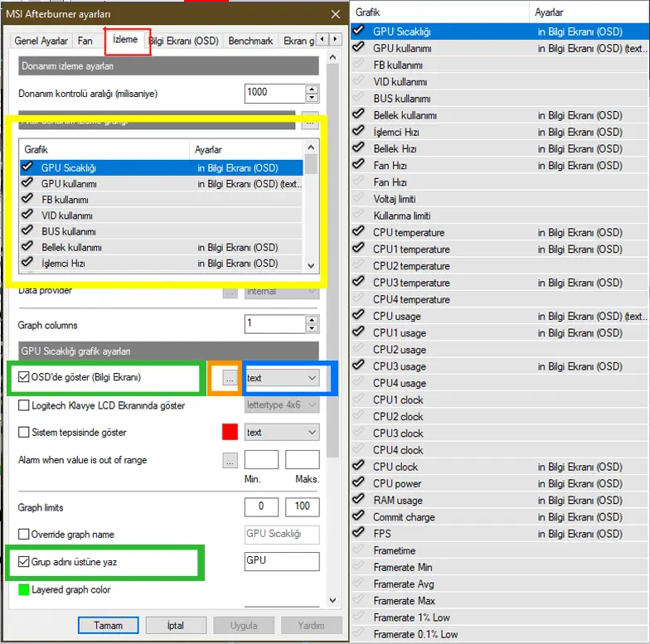Enable CPU1 clock in right list
The image size is (650, 644).
pyautogui.click(x=358, y=399)
